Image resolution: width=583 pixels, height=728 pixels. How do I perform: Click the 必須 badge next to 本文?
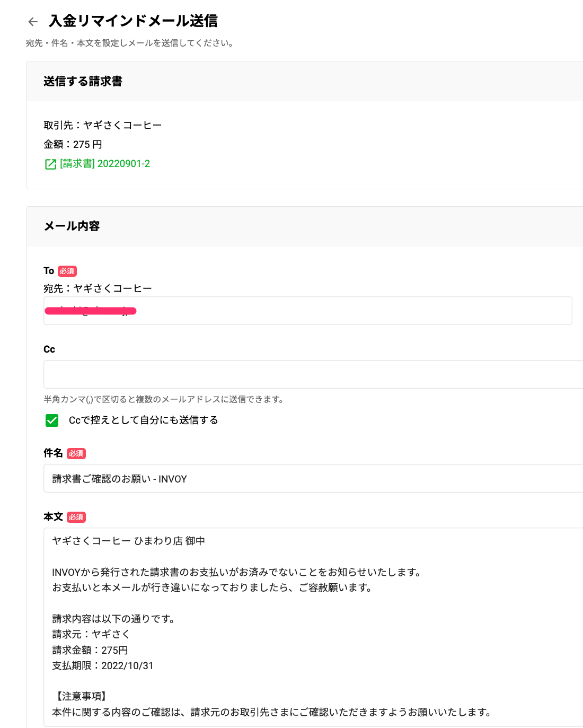point(76,517)
